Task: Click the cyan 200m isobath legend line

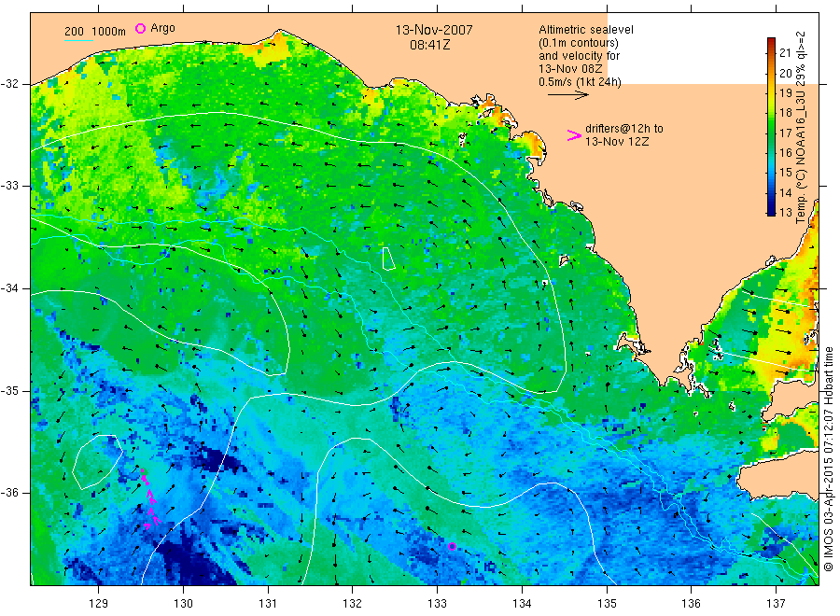Action: (78, 40)
